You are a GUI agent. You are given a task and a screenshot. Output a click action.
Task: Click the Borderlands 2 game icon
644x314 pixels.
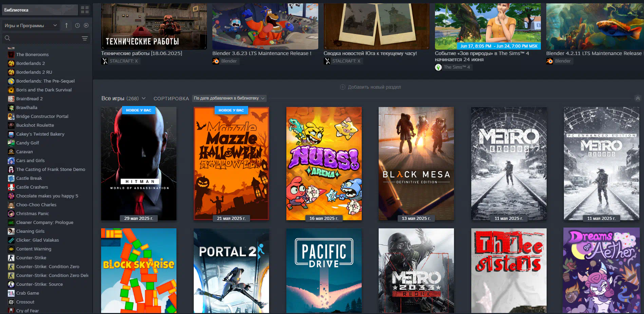[11, 63]
